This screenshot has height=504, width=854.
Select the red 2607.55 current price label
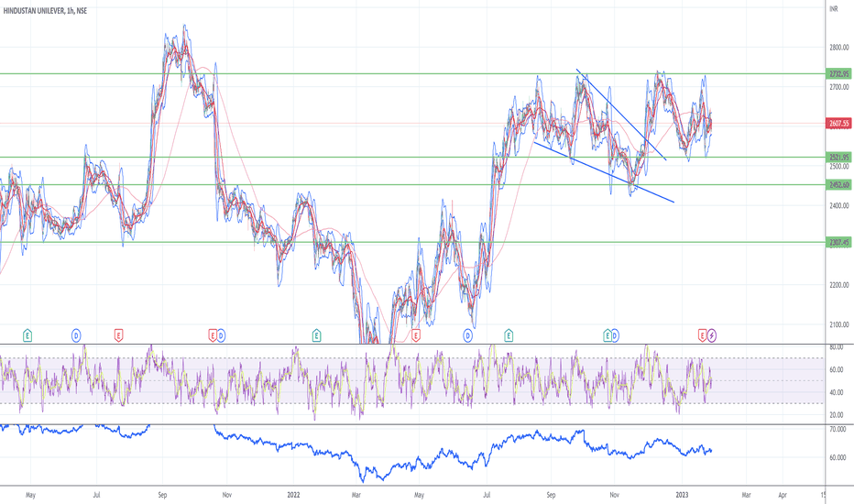(839, 124)
